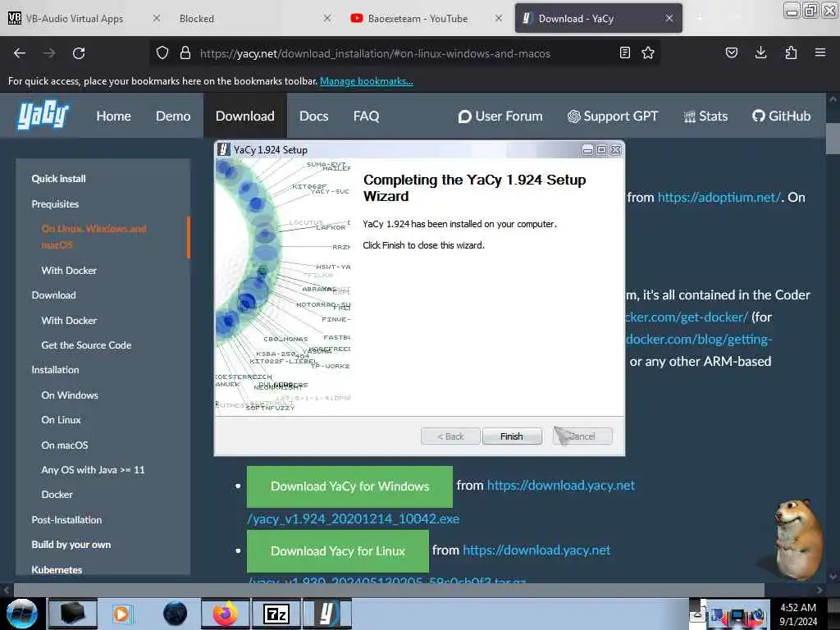Open the Pocket save icon
The width and height of the screenshot is (840, 630).
[x=731, y=52]
